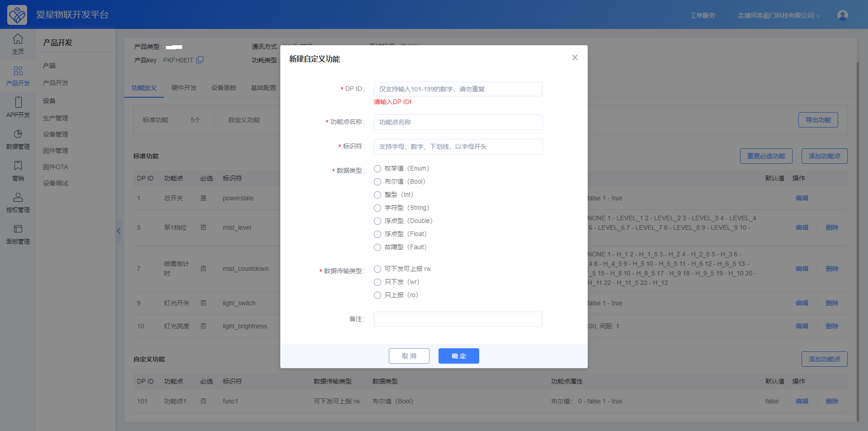Open the 主页 home icon
This screenshot has width=868, height=431.
tap(18, 39)
